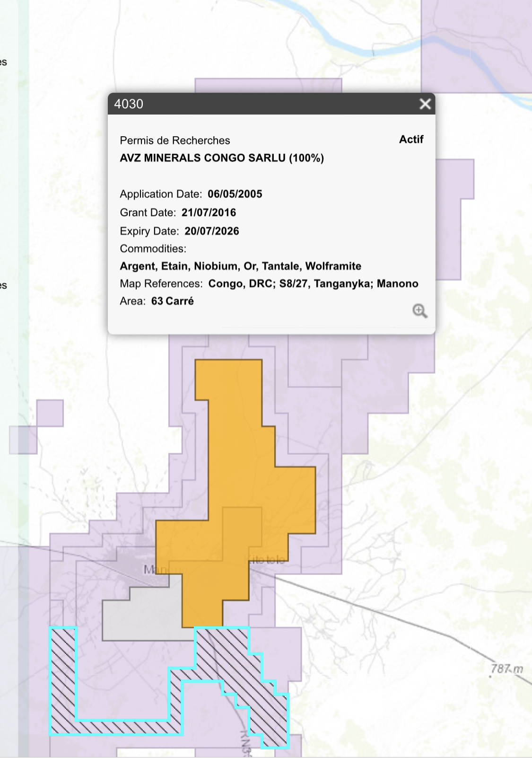532x758 pixels.
Task: Click the small purple square permit tile
Action: click(50, 413)
